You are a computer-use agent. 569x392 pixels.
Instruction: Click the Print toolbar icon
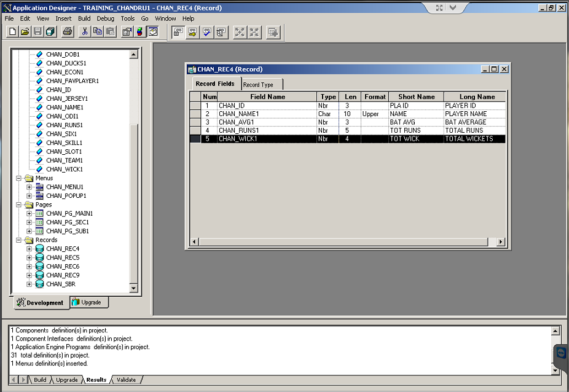[x=68, y=32]
